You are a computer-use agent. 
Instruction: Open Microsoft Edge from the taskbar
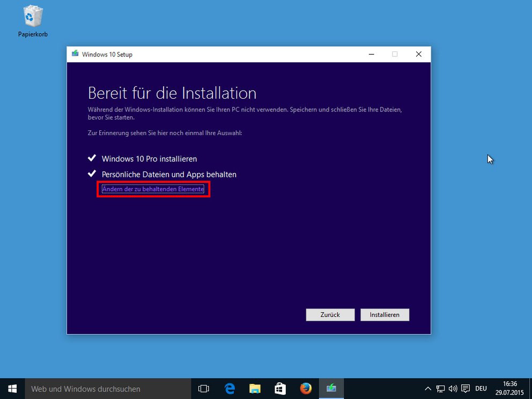coord(230,388)
